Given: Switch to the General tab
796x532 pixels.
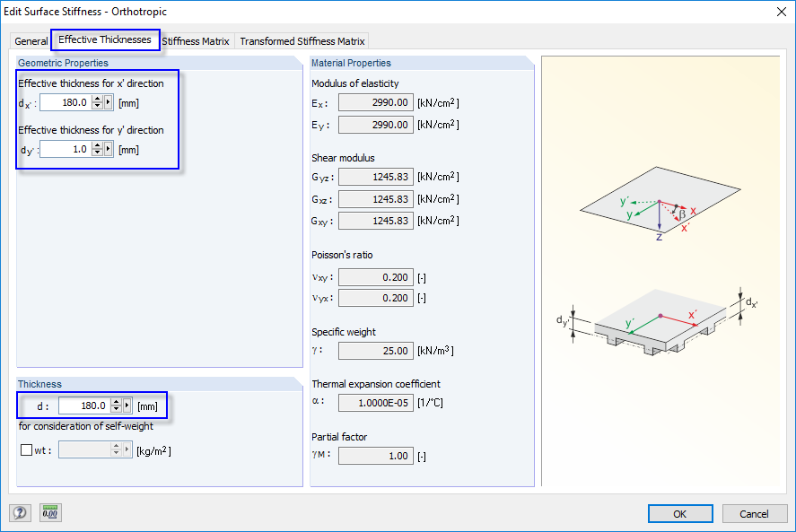Looking at the screenshot, I should point(31,40).
